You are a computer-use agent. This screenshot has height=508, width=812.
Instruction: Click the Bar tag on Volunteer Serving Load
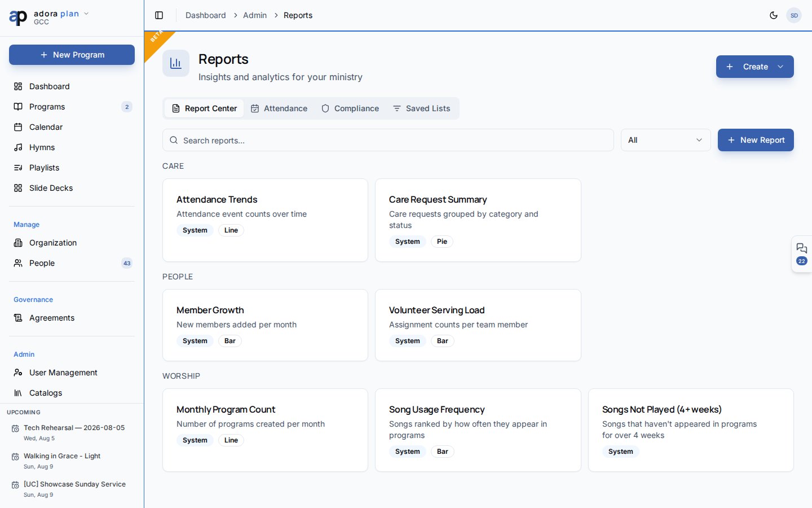tap(443, 341)
